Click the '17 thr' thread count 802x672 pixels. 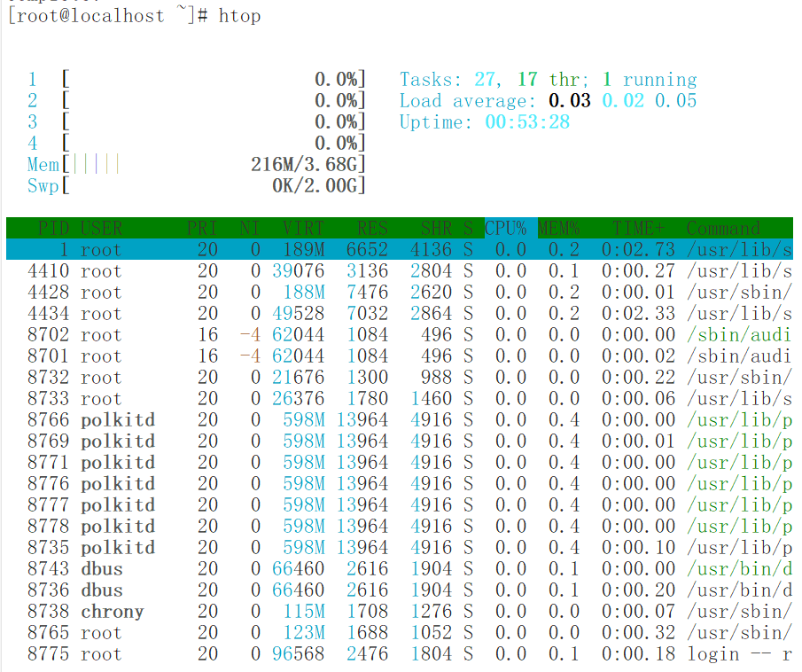point(553,79)
